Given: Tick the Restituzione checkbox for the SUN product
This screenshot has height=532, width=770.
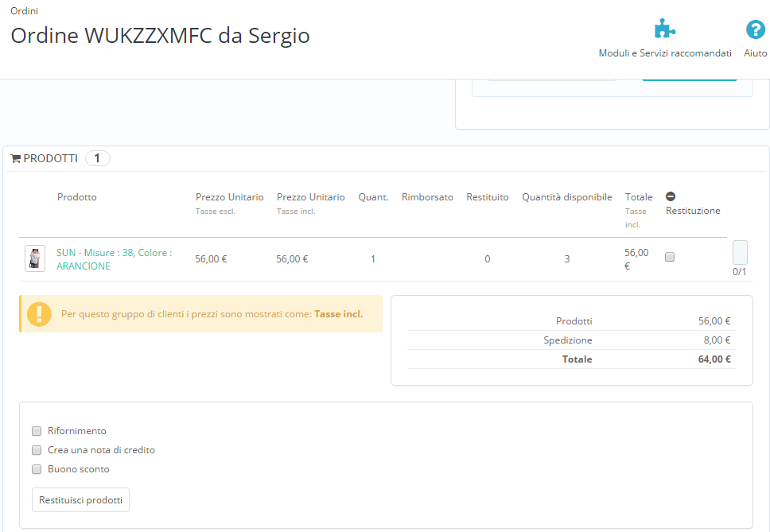Looking at the screenshot, I should (x=669, y=257).
